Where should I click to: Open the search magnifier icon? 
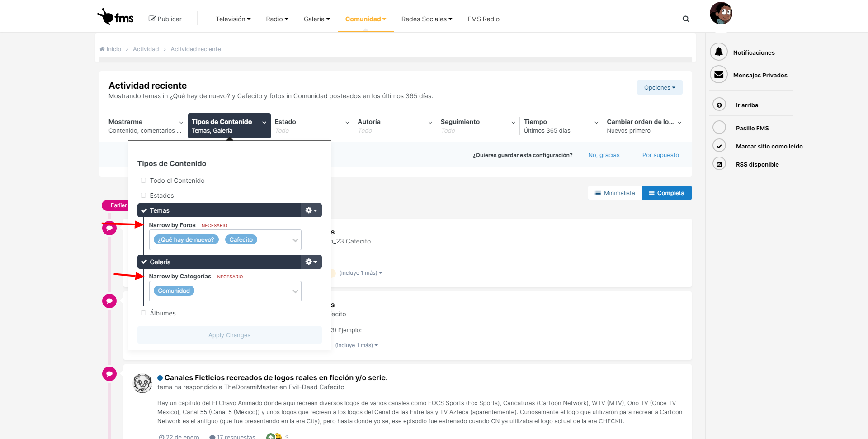pyautogui.click(x=686, y=19)
